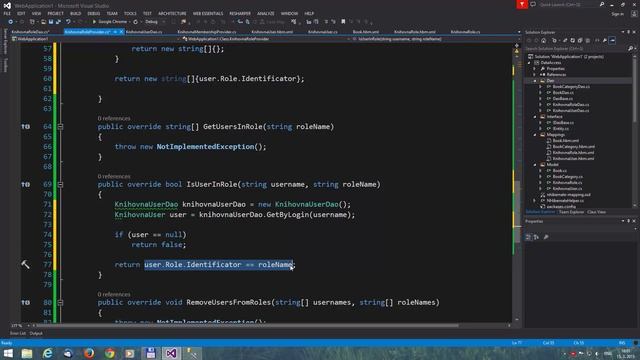Open the WEB ESSENTIALS menu
The height and width of the screenshot is (360, 640).
[208, 13]
